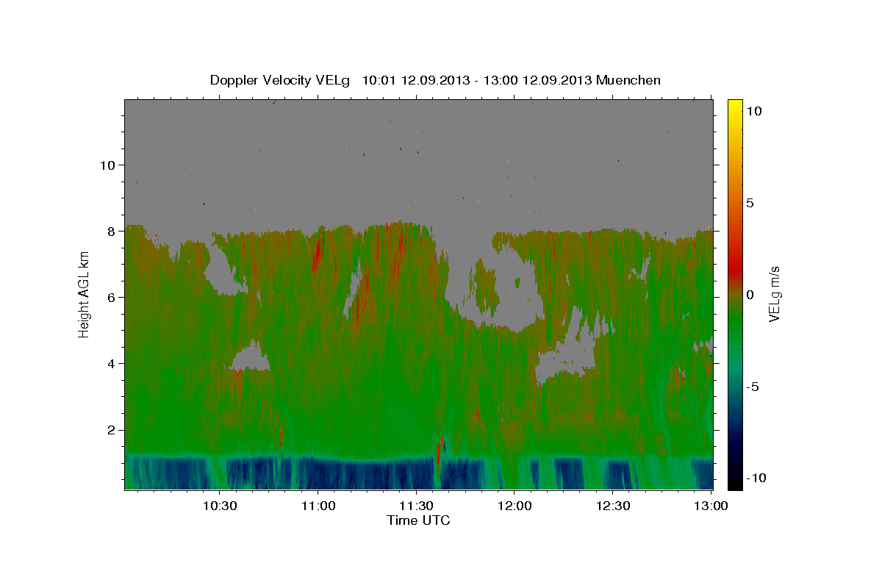882x588 pixels.
Task: Click the 11:30 time tick label
Action: click(416, 506)
